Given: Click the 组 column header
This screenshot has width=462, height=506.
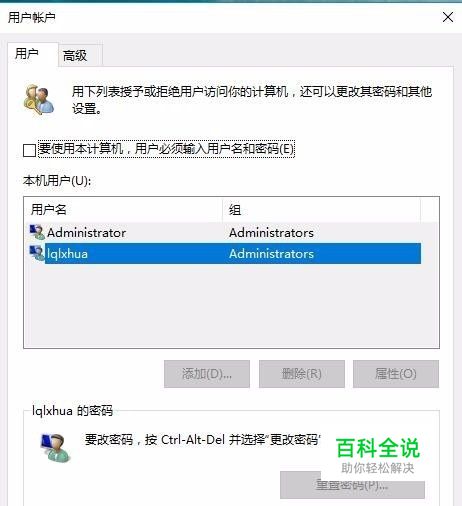Looking at the screenshot, I should click(321, 210).
